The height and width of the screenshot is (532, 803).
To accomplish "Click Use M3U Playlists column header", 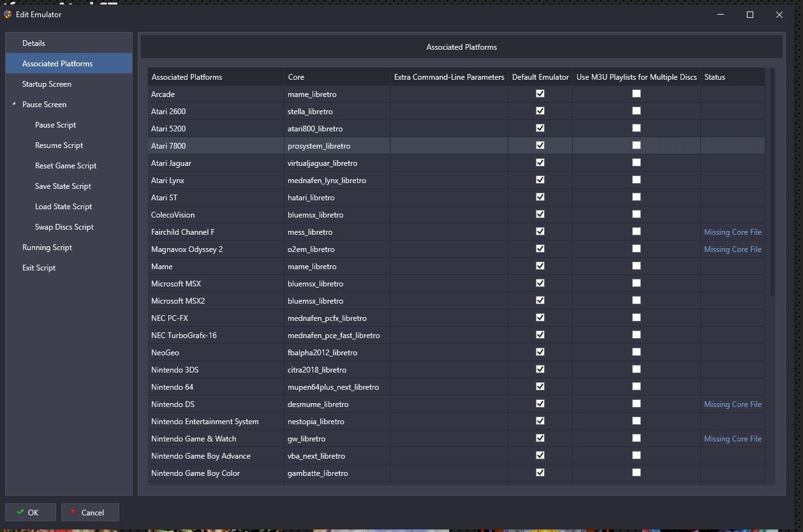I will 637,77.
